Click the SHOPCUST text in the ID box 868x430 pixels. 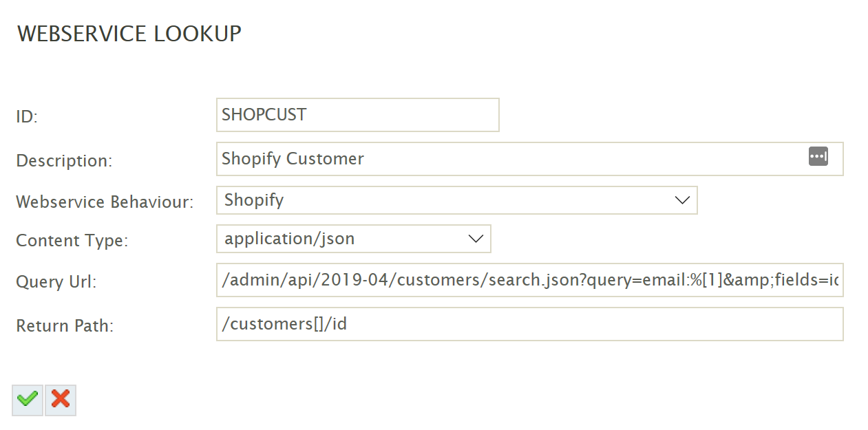(x=264, y=115)
